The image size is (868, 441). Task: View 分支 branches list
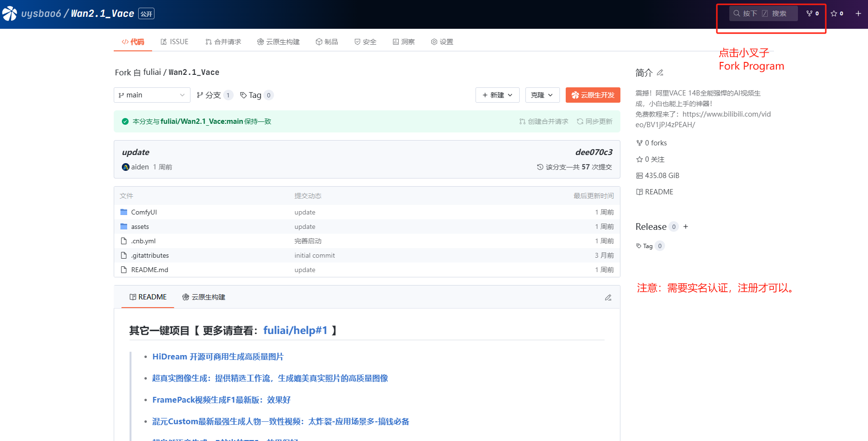click(x=214, y=95)
